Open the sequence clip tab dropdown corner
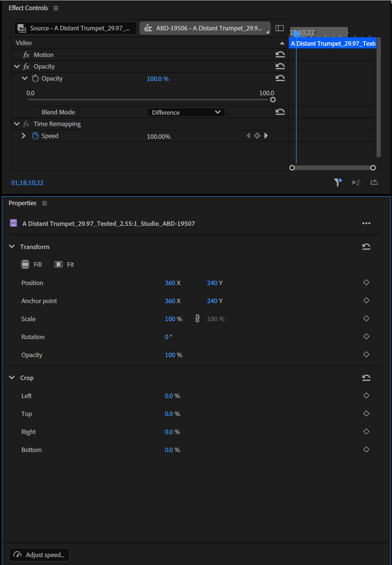Screen dimensions: 392x565 tap(268, 32)
